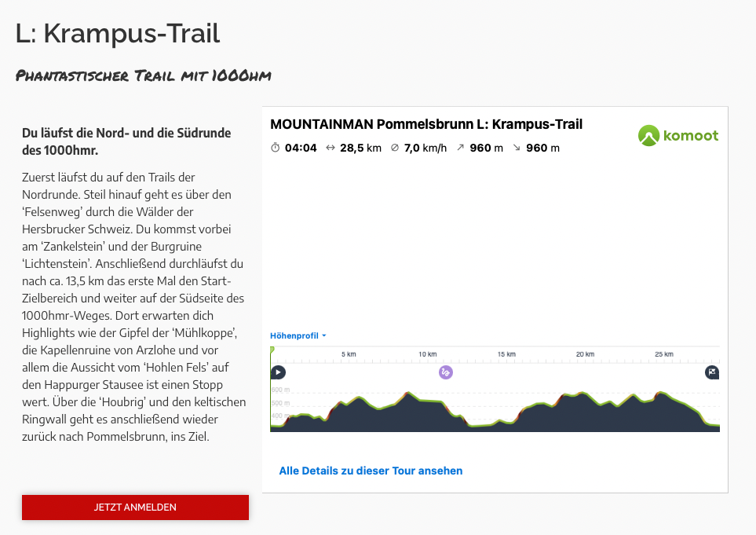Viewport: 756px width, 535px height.
Task: Click the 5 km tick label
Action: pos(349,354)
